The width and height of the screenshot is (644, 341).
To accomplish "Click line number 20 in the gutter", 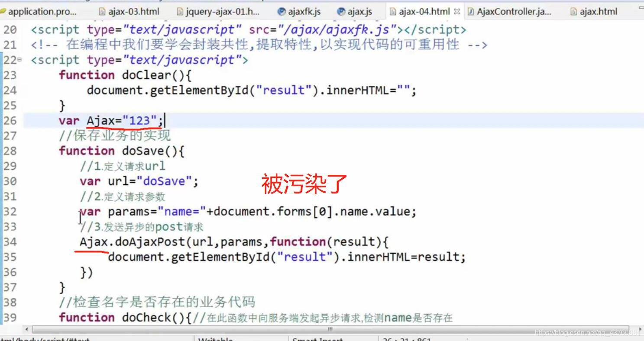I will (10, 30).
